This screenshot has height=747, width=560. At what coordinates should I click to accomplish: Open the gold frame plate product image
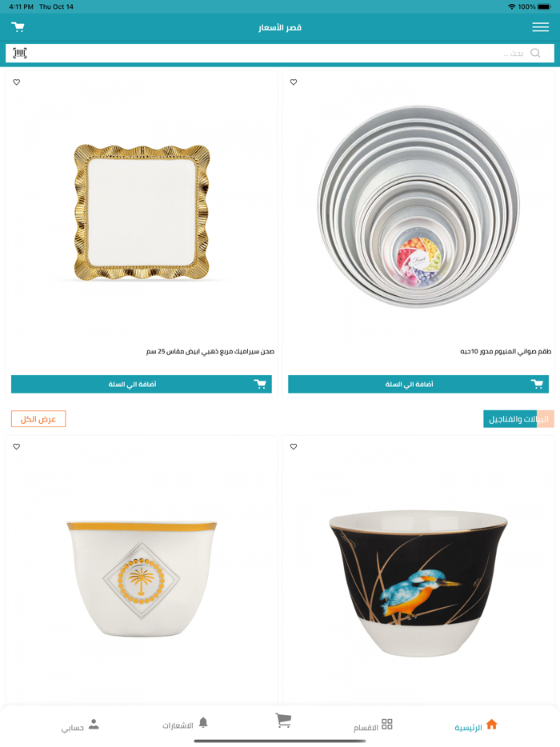point(142,213)
